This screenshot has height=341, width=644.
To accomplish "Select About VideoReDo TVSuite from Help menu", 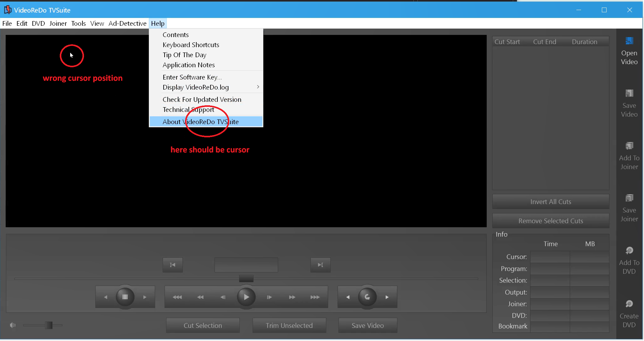I will tap(200, 122).
